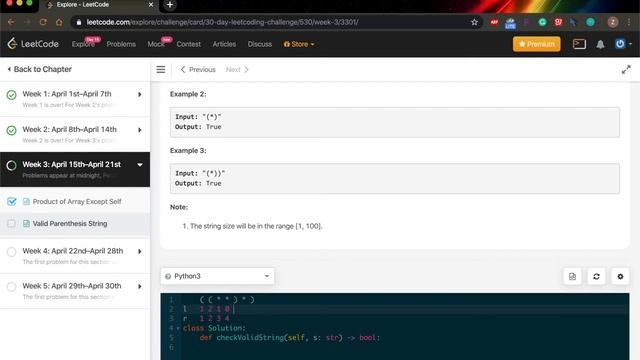
Task: Open Chrome three-dot menu
Action: pos(629,22)
